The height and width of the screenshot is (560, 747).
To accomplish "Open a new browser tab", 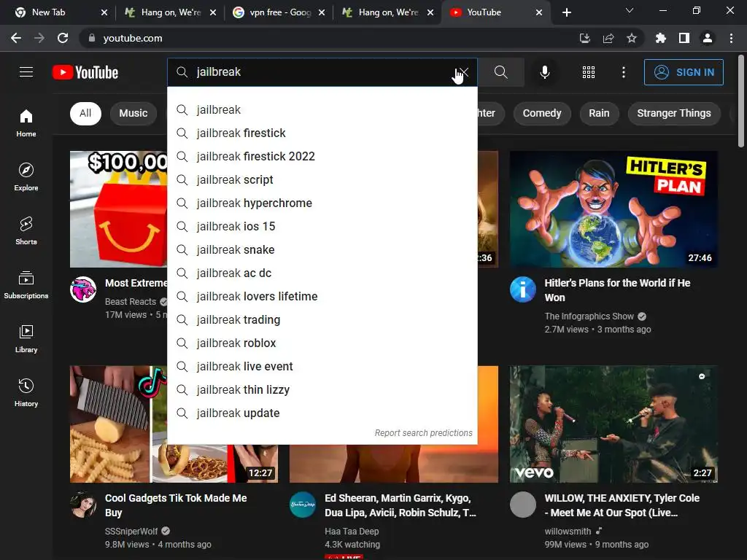I will tap(566, 12).
